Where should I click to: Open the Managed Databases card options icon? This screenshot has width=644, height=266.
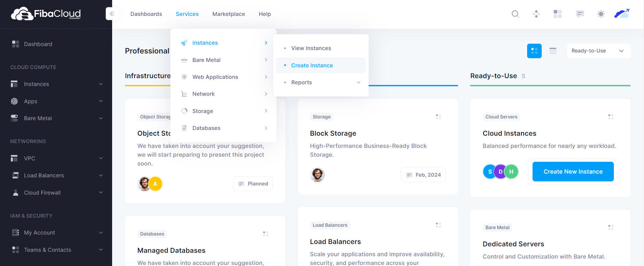click(x=266, y=234)
